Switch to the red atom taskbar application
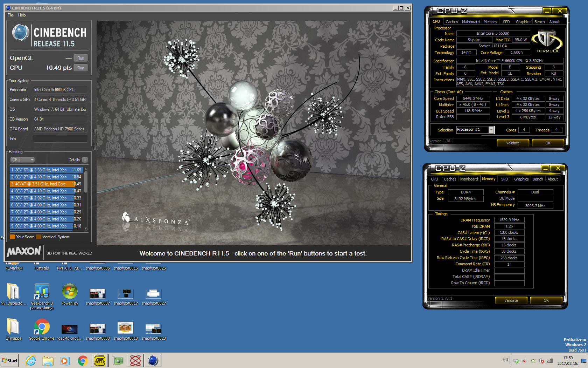Viewport: 588px width, 368px height. point(135,361)
